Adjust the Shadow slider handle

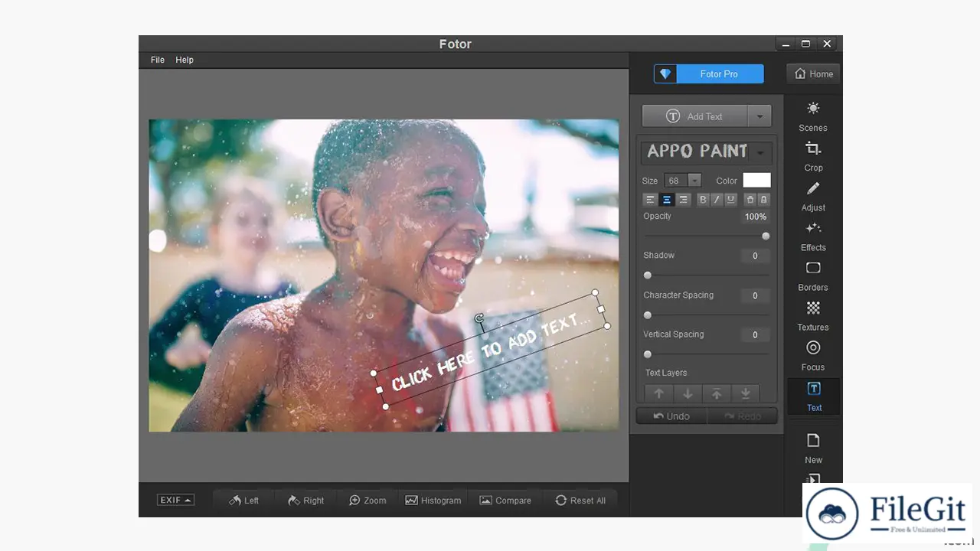pyautogui.click(x=648, y=275)
